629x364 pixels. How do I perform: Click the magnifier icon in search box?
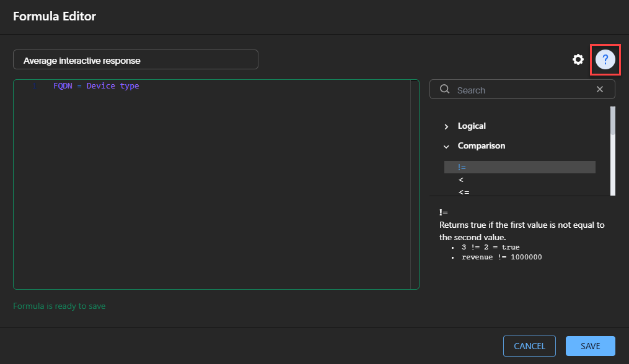point(444,89)
